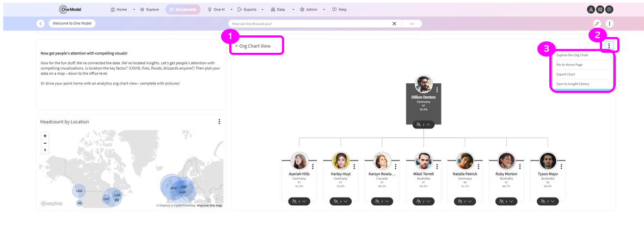Click the 1,037 map bubble
This screenshot has width=644, height=240.
106,199
